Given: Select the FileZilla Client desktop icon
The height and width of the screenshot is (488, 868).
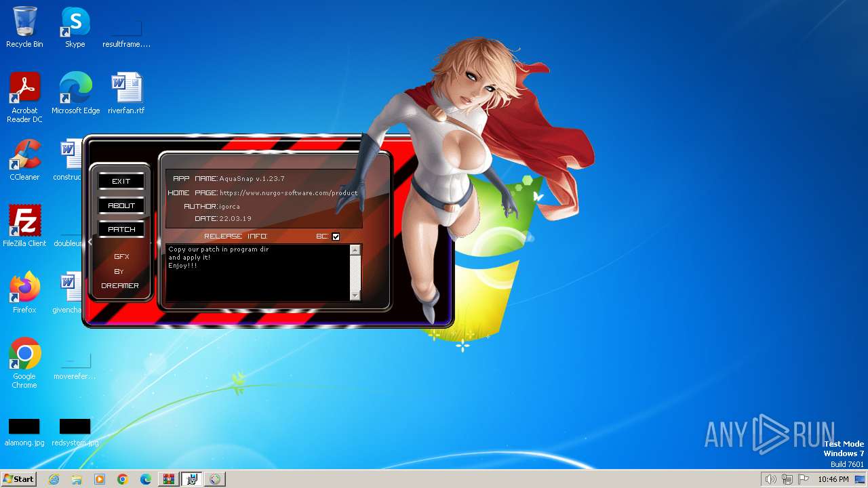Looking at the screenshot, I should click(x=24, y=226).
